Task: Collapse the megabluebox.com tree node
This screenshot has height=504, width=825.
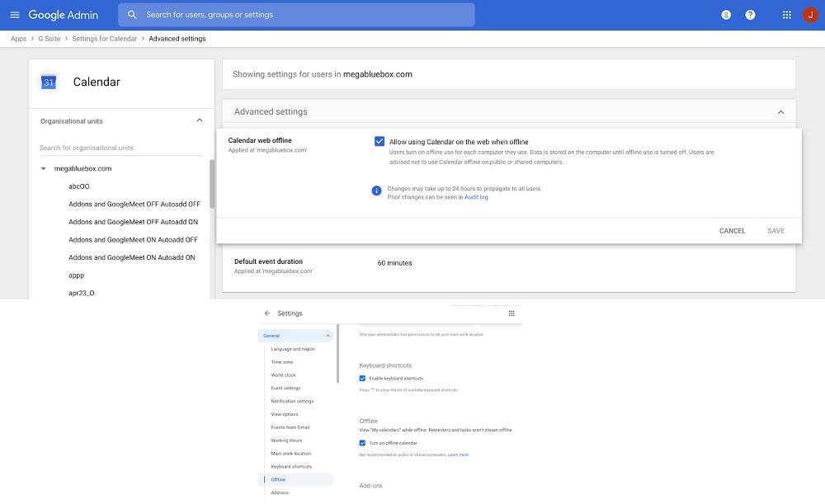Action: 43,169
